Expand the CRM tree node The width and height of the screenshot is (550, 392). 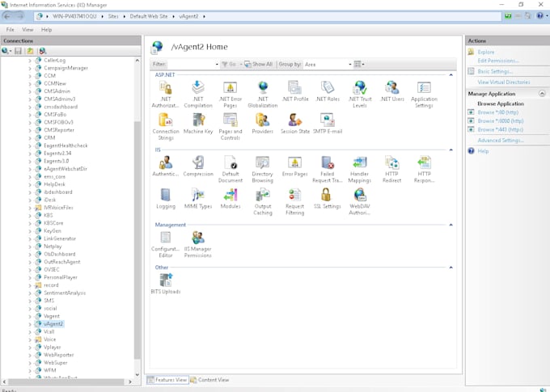point(30,137)
